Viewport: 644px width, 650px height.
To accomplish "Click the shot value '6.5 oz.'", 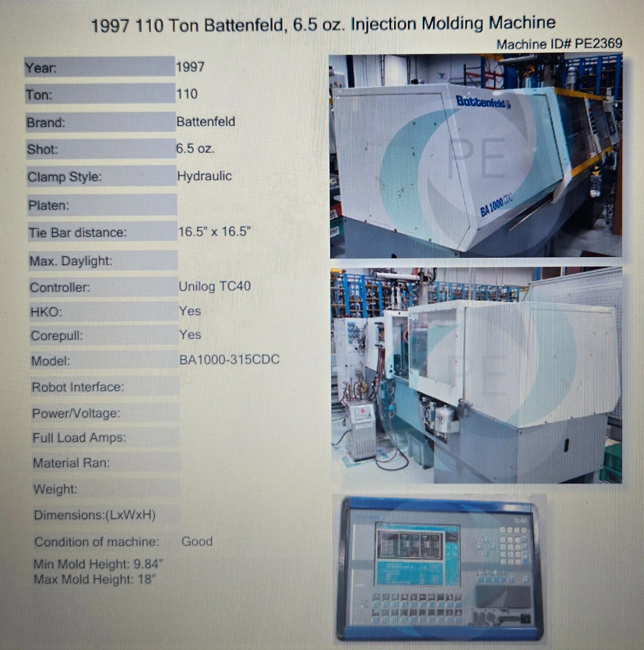I will [195, 149].
